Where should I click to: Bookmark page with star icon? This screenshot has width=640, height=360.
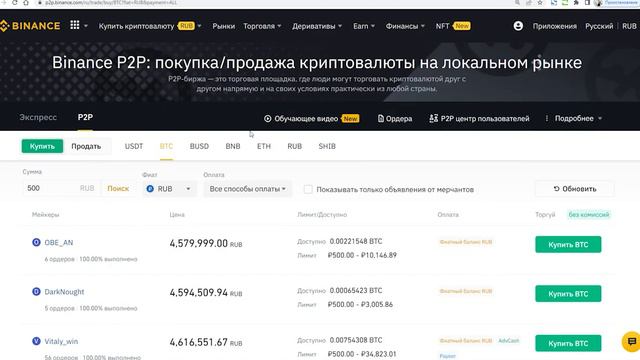click(x=540, y=2)
